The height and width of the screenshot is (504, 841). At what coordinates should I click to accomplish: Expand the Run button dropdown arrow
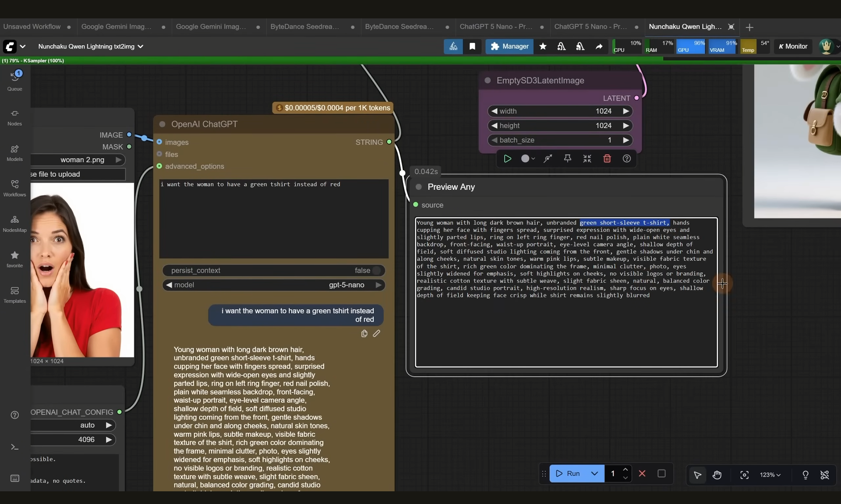tap(594, 473)
